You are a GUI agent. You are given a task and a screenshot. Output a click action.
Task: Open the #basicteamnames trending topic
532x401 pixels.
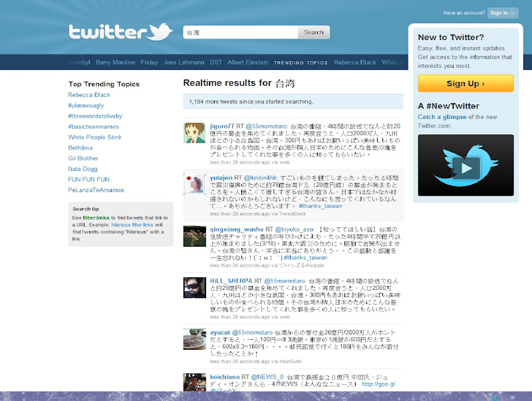point(93,126)
